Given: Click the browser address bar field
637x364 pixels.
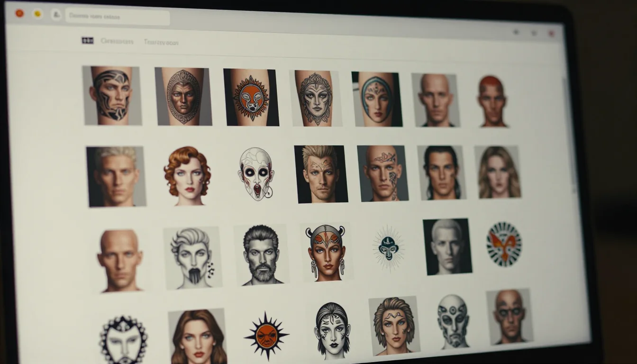Looking at the screenshot, I should click(117, 17).
